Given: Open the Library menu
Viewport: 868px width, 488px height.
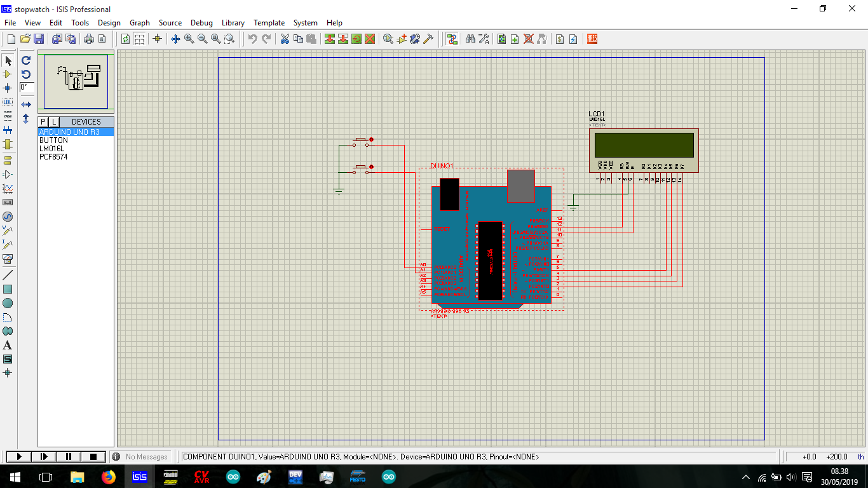Looking at the screenshot, I should (233, 23).
